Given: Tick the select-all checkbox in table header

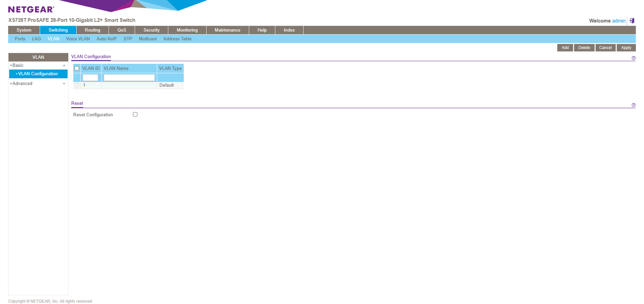Looking at the screenshot, I should point(77,69).
